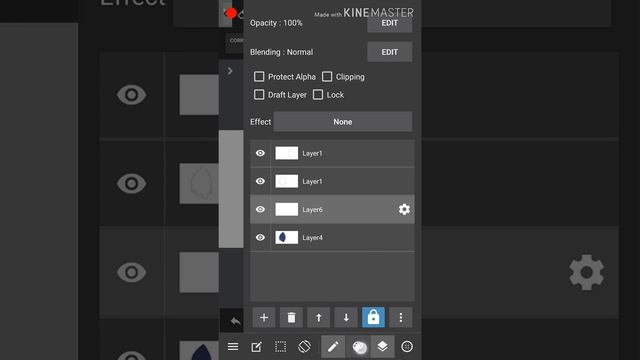
Task: Open the Effect dropdown showing None
Action: click(342, 122)
